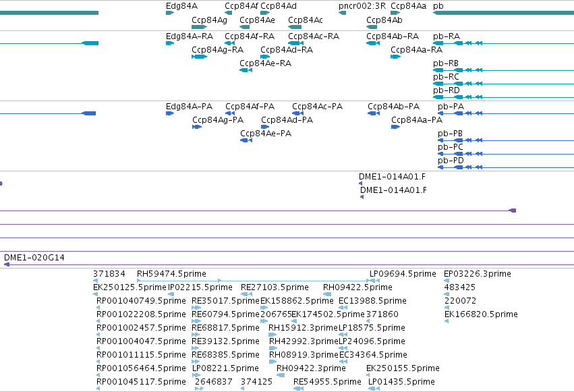
Task: Click transcript Ccp84Ae-RA
Action: [265, 63]
